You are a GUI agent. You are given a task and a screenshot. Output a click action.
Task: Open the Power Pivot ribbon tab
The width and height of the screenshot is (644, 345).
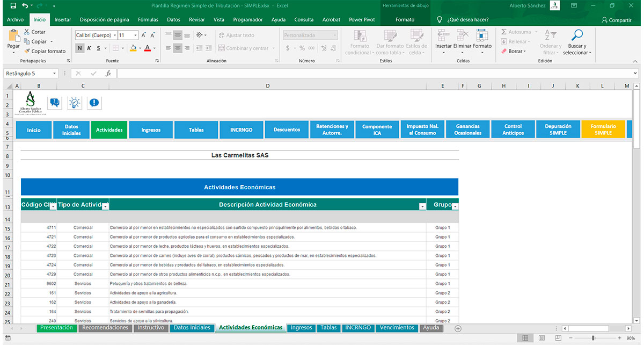(362, 19)
